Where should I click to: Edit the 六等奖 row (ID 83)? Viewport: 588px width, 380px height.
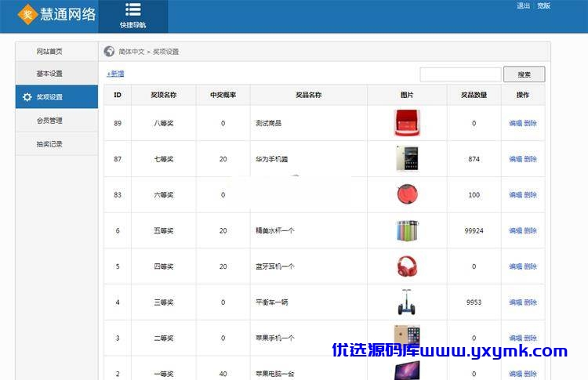coord(516,194)
